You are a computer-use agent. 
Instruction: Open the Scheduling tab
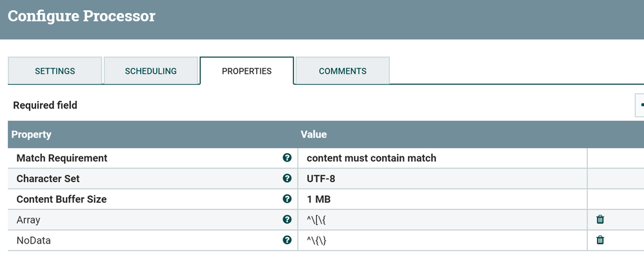[x=150, y=71]
